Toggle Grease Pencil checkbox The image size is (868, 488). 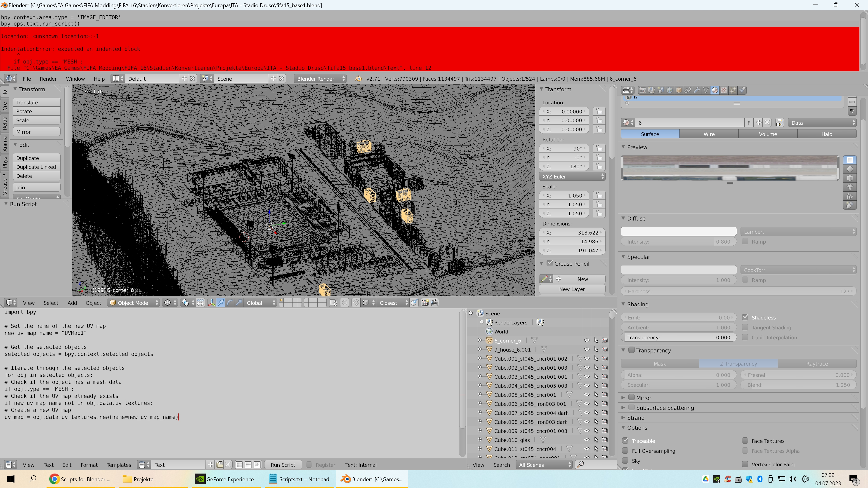(x=550, y=263)
